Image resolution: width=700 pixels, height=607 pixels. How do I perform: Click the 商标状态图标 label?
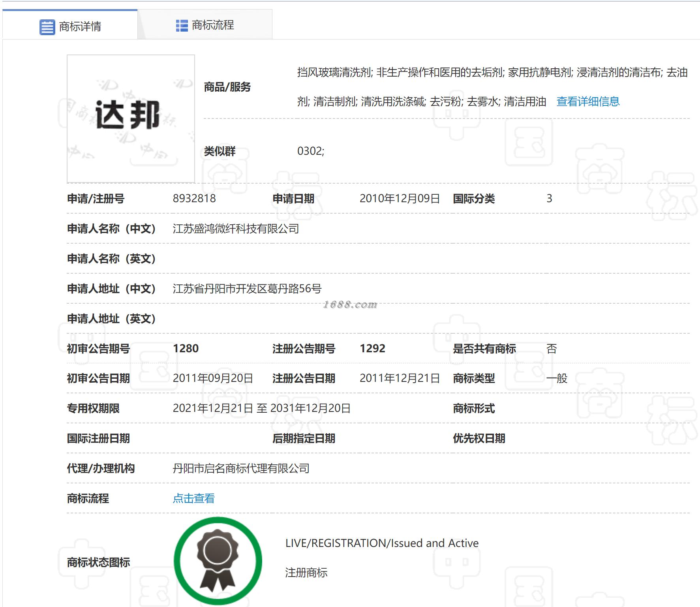pos(98,562)
